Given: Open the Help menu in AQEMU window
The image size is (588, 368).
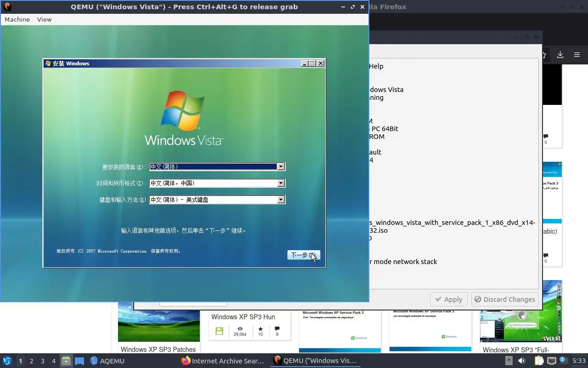Looking at the screenshot, I should (x=376, y=66).
